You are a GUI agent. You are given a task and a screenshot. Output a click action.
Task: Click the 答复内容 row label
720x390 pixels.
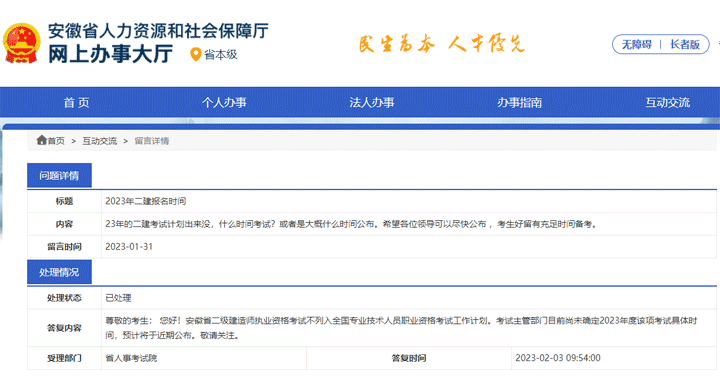tap(64, 328)
